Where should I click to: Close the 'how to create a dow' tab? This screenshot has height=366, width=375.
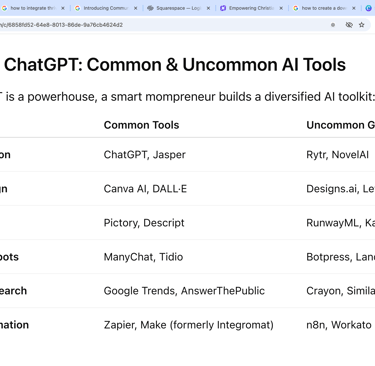(354, 8)
